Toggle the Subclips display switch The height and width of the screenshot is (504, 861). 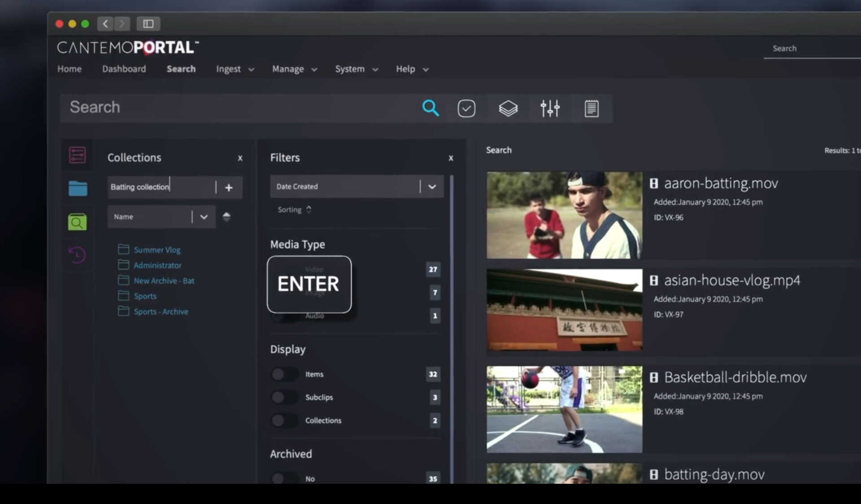pyautogui.click(x=283, y=397)
